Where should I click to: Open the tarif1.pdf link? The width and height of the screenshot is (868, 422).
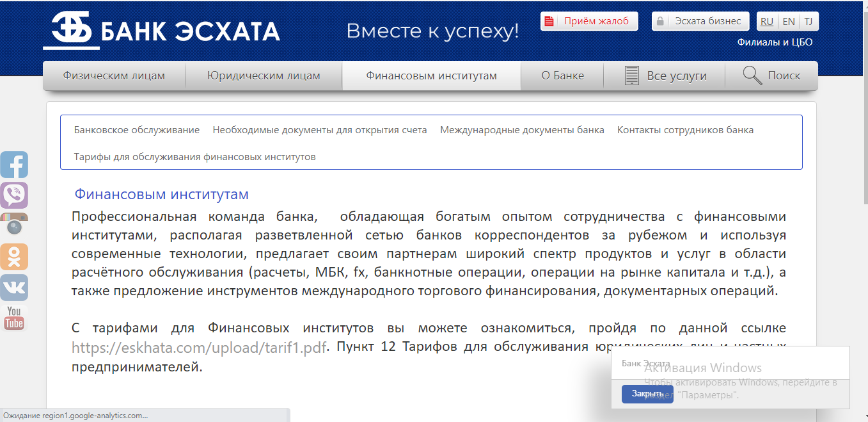click(199, 348)
